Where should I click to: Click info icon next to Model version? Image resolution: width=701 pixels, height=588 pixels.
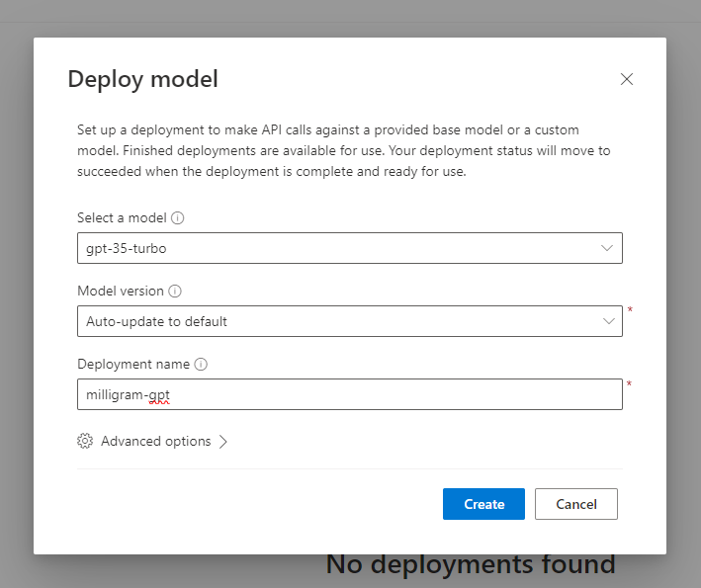pos(175,292)
